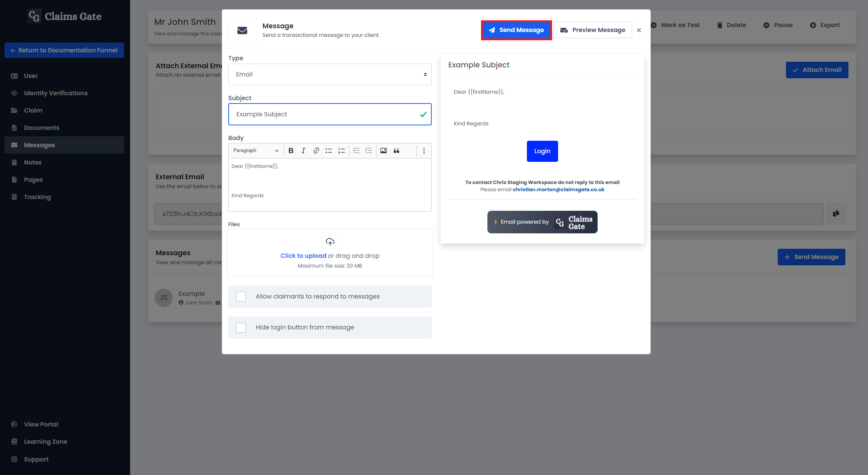This screenshot has width=868, height=475.
Task: Click the hyperlink insert icon
Action: point(316,151)
